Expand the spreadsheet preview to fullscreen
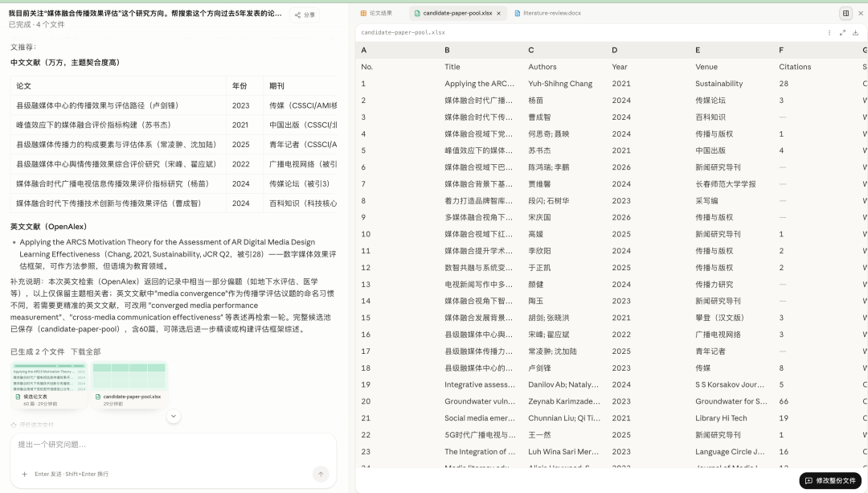 tap(842, 33)
